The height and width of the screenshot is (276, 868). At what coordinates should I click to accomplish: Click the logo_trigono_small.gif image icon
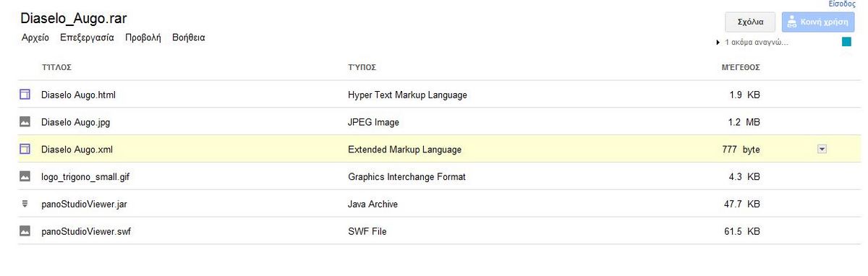pyautogui.click(x=25, y=176)
